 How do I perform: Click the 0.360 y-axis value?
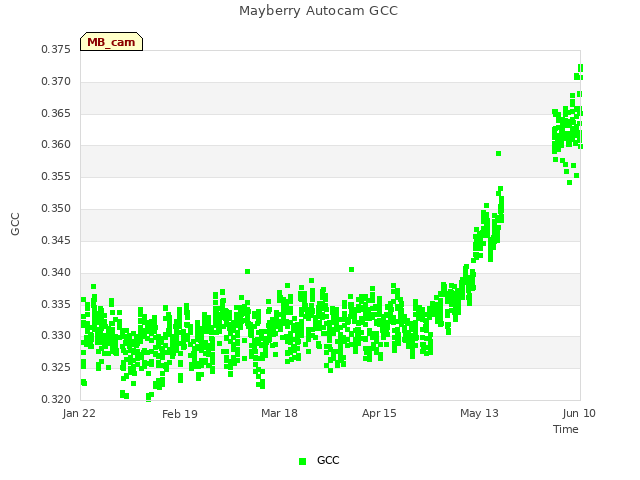56,145
